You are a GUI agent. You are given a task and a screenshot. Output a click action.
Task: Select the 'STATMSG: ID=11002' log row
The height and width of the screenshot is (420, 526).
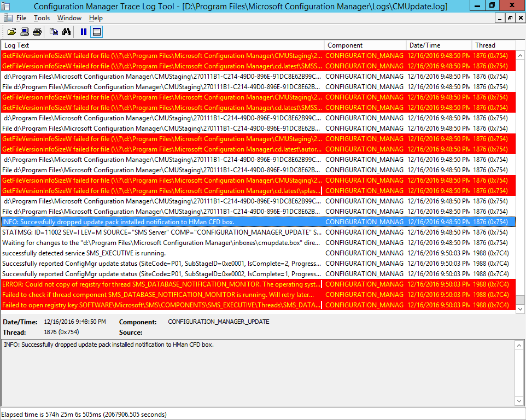258,232
